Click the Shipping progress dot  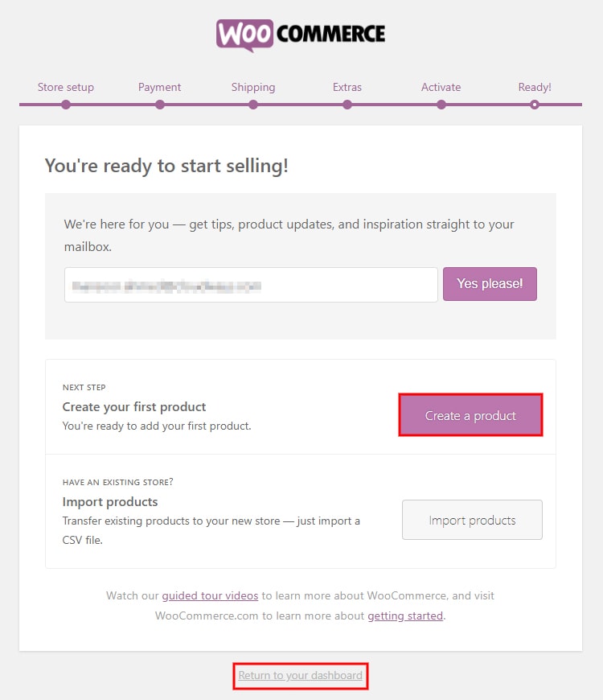pos(253,105)
